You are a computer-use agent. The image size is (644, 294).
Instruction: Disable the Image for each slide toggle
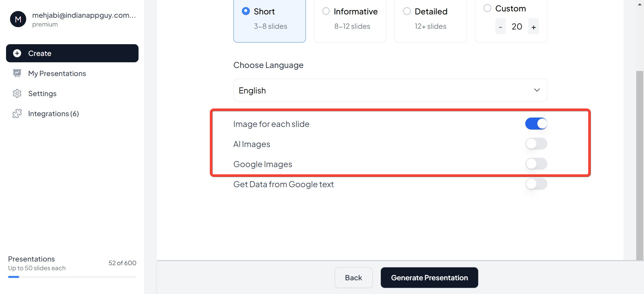(536, 124)
